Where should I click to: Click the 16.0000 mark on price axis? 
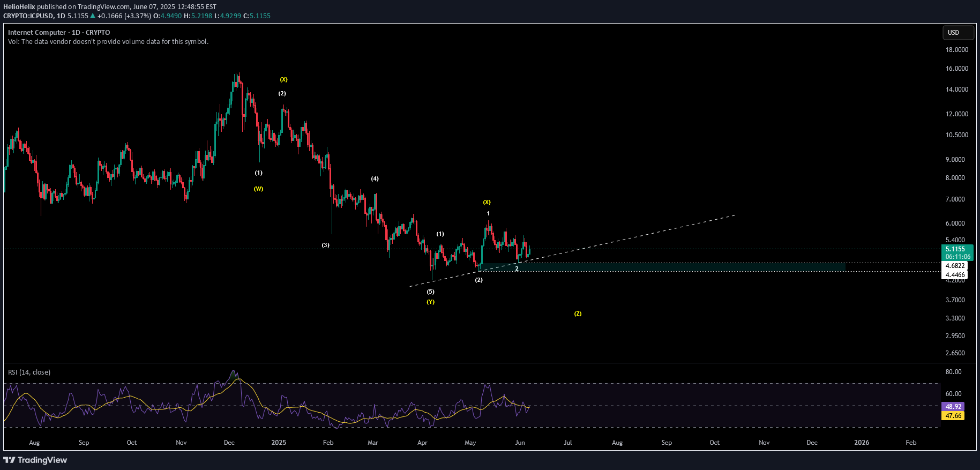[956, 69]
